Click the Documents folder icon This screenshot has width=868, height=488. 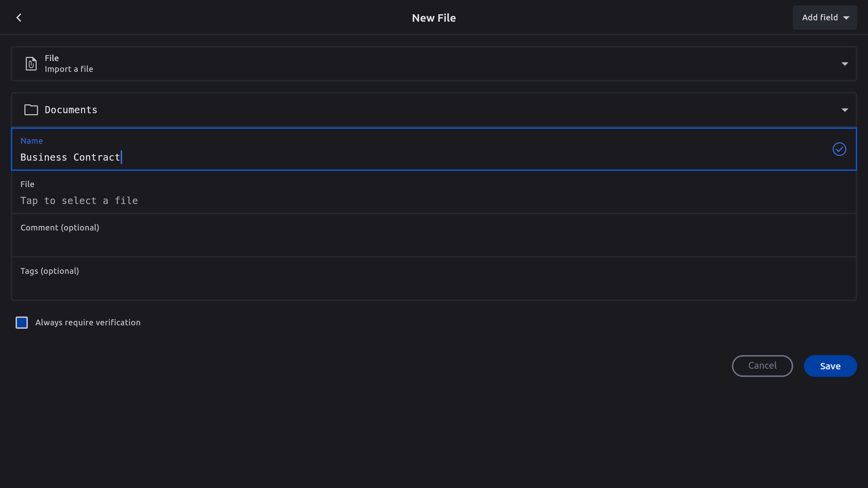pyautogui.click(x=31, y=110)
